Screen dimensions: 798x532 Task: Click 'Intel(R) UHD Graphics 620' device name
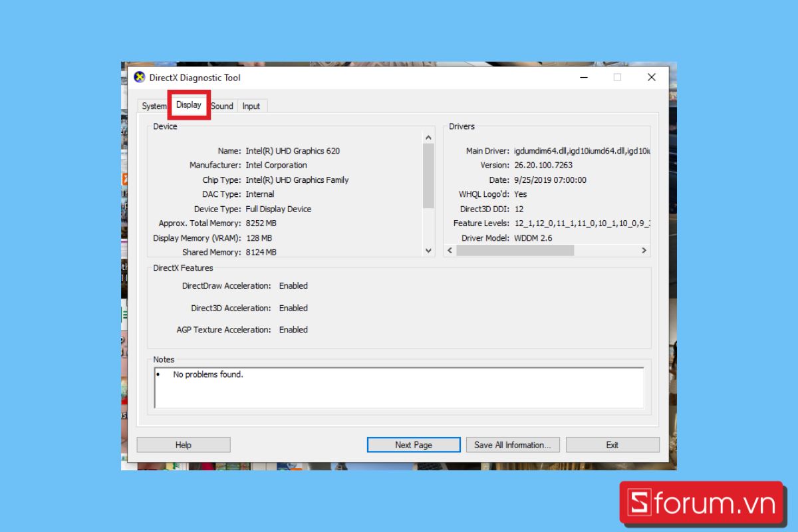tap(293, 151)
